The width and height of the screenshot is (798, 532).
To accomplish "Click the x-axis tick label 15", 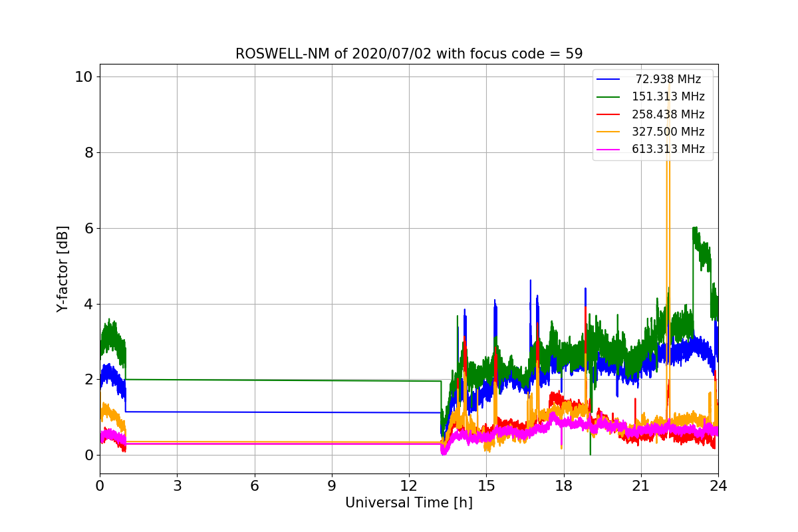I will 486,485.
